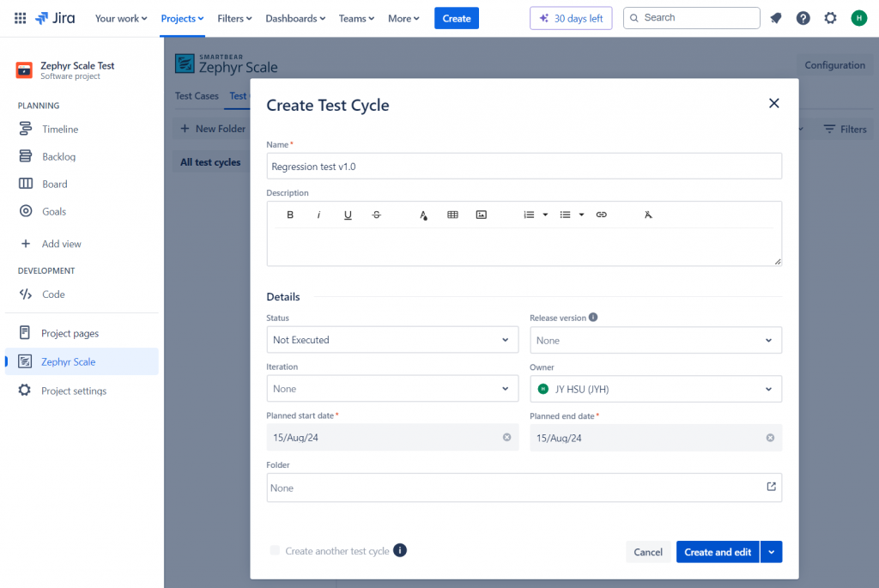879x588 pixels.
Task: Click Create and edit button
Action: pos(718,552)
